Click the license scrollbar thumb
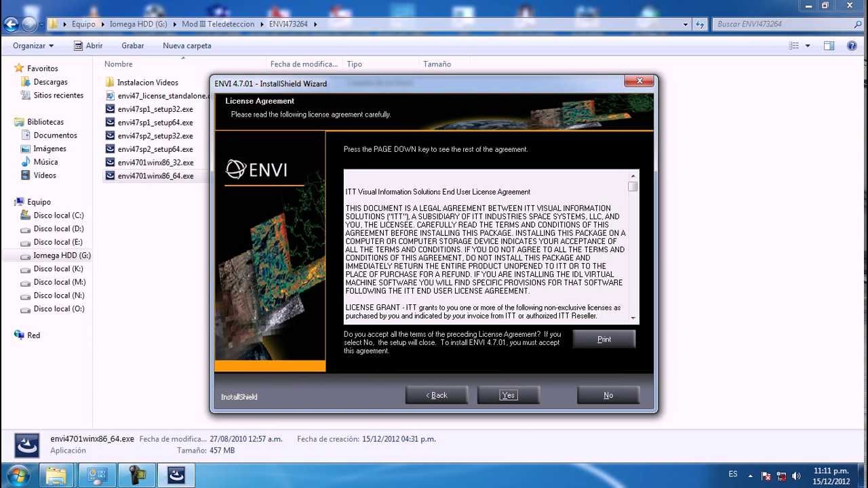868x488 pixels. click(633, 186)
